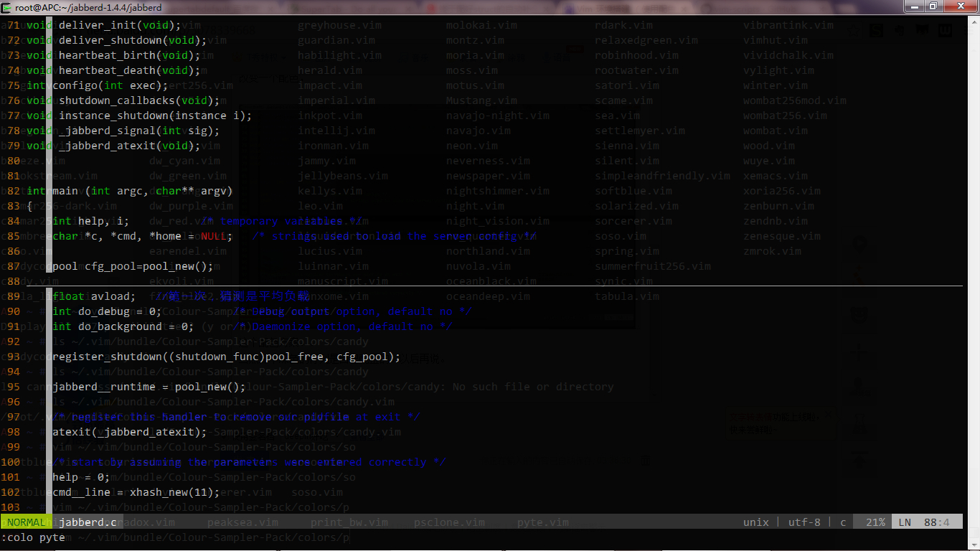Click 'zenburn.vim' in the background terminal listing

click(x=778, y=206)
